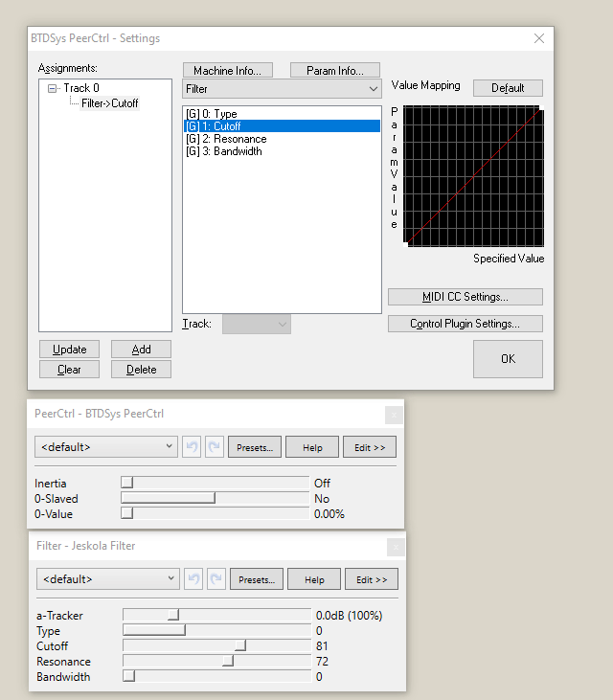The width and height of the screenshot is (613, 700).
Task: Click the Resonance value 72
Action: click(322, 661)
